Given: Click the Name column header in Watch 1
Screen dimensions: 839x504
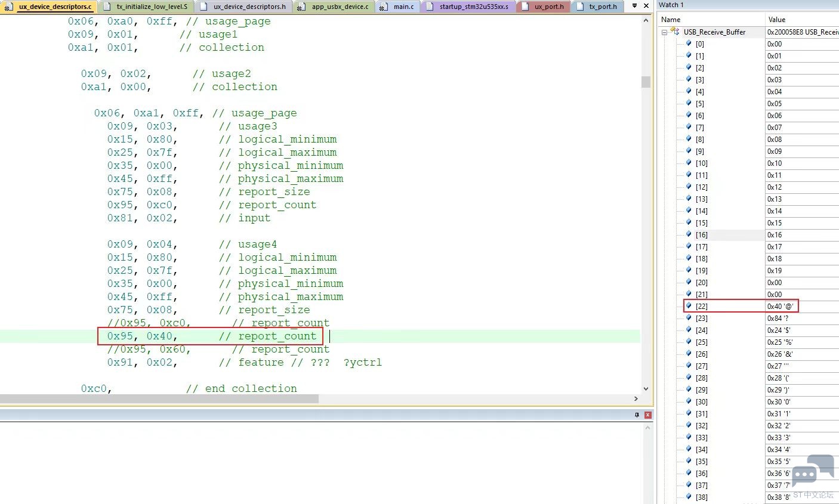Looking at the screenshot, I should [711, 20].
